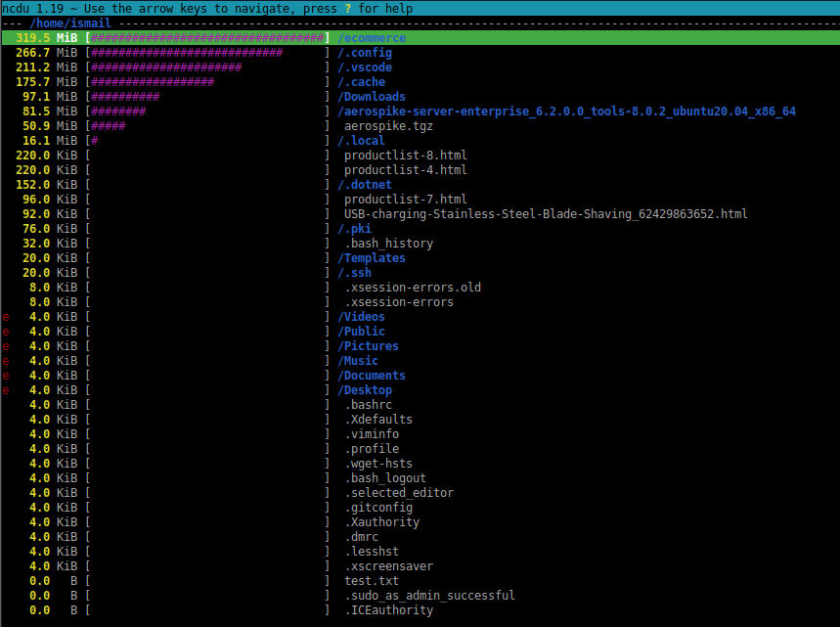The height and width of the screenshot is (627, 840).
Task: Click the 319.5 MiB size value
Action: [x=32, y=38]
